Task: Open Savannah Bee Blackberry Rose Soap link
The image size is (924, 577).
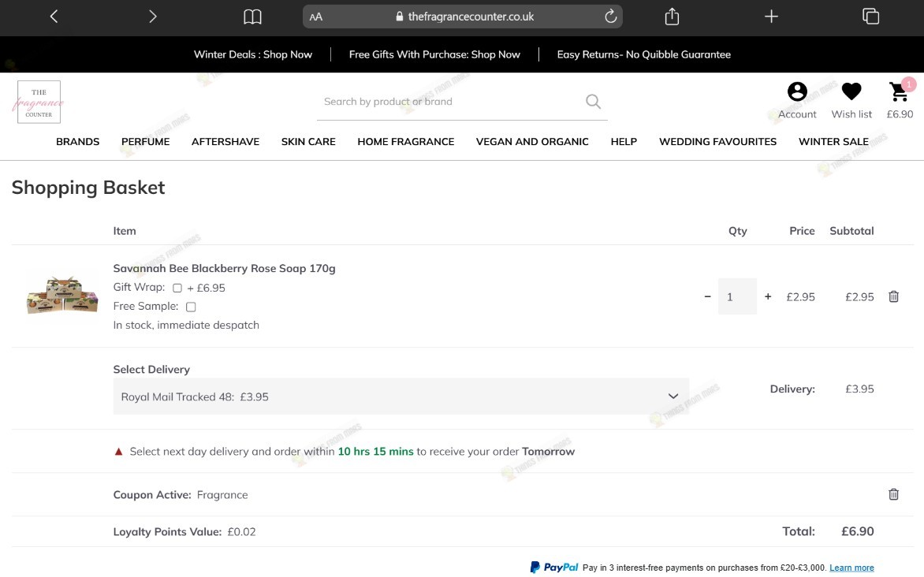Action: (x=224, y=268)
